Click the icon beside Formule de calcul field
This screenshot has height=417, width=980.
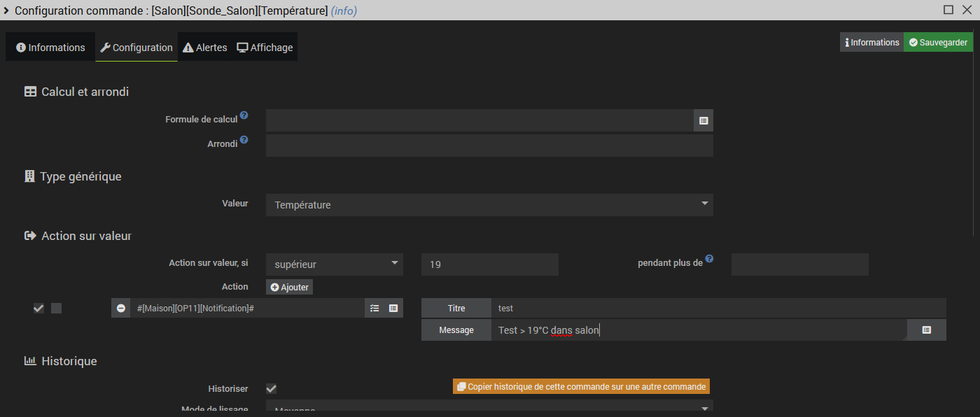coord(703,120)
